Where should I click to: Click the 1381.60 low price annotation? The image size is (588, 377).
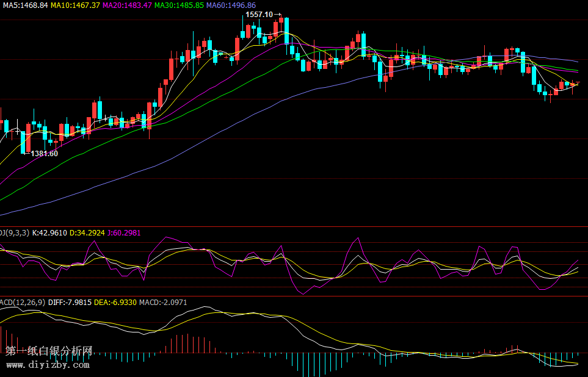pyautogui.click(x=44, y=154)
